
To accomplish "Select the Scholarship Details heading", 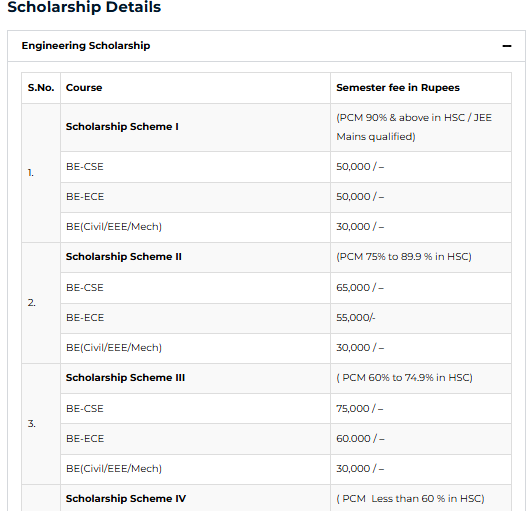I will [84, 7].
